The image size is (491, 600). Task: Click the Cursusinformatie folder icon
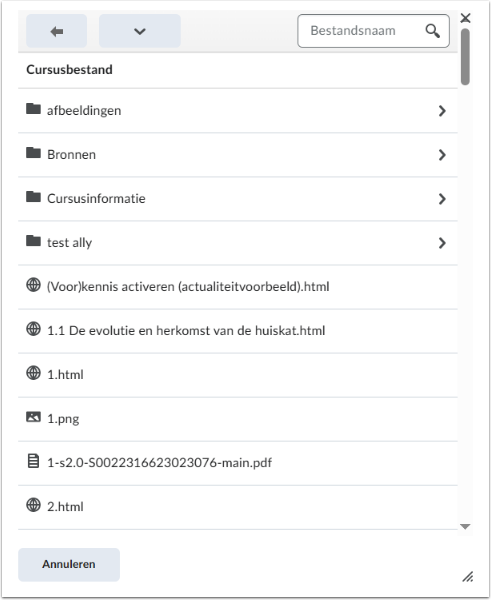33,197
